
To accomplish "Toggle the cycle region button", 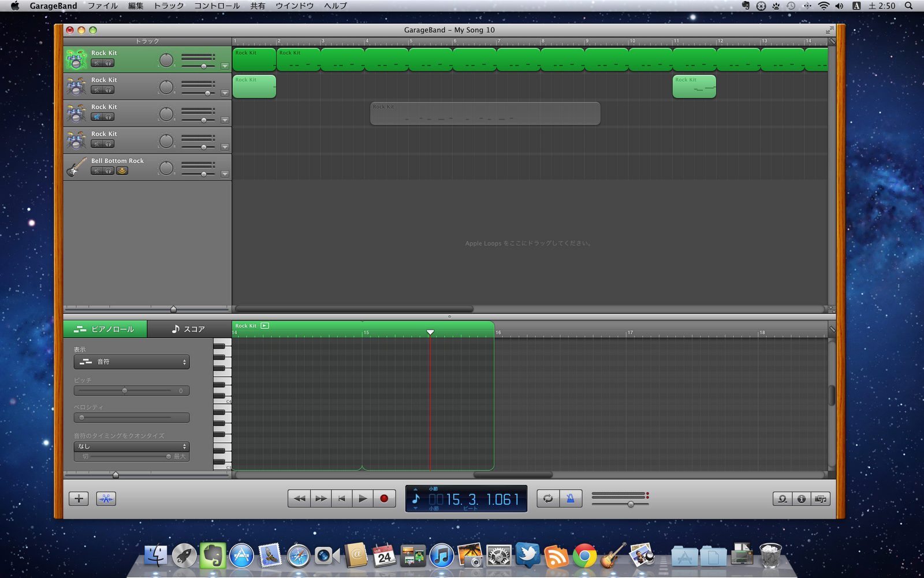I will 548,499.
